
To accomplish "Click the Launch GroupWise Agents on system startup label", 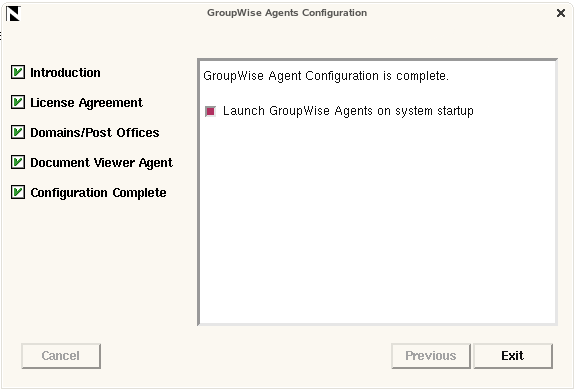I will 348,111.
